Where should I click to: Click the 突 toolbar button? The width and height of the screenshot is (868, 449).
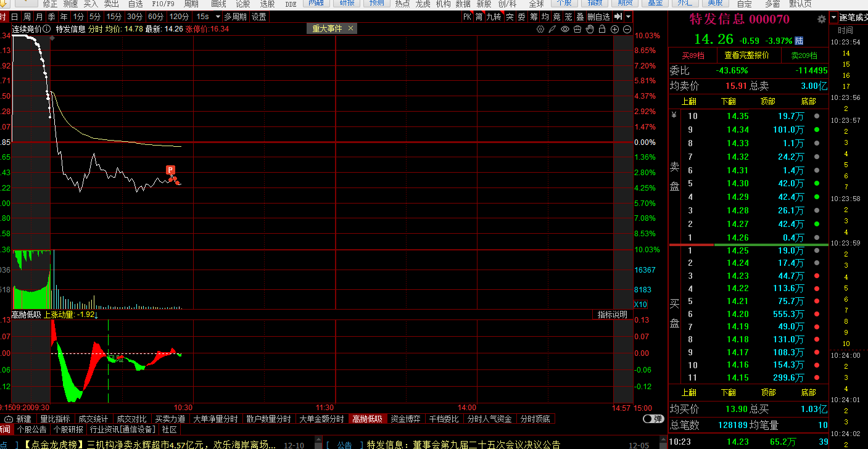click(x=510, y=17)
